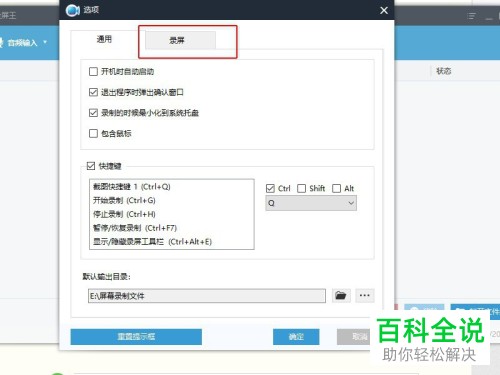Browse directory with the ellipsis button
500x375 pixels.
pos(365,295)
